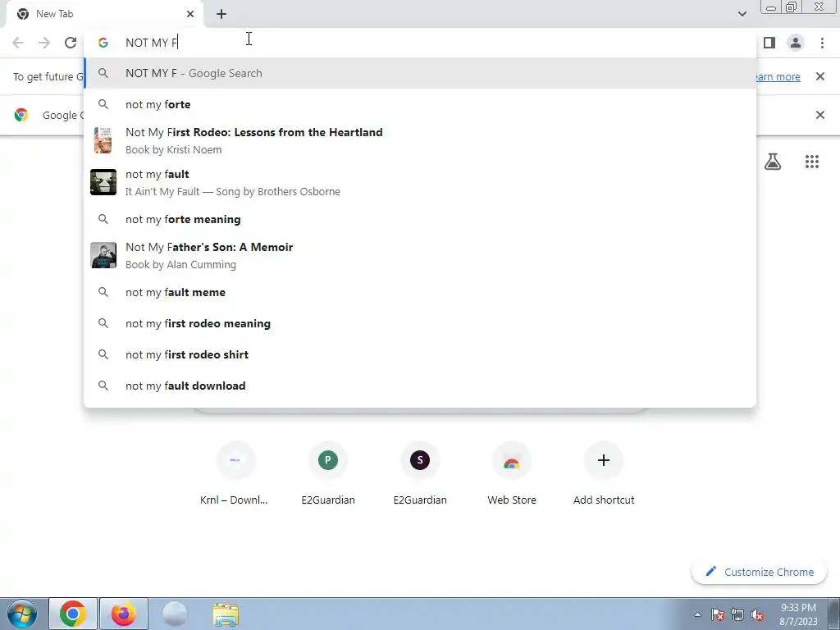Screen dimensions: 840x630
Task: Click Chrome icon in taskbar
Action: (73, 614)
